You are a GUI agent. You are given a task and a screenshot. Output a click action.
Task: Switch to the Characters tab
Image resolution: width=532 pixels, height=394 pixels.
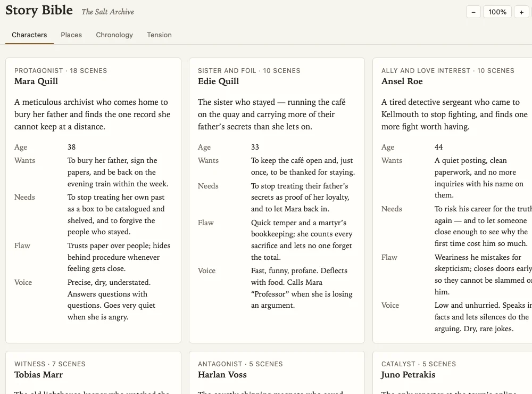pyautogui.click(x=29, y=35)
